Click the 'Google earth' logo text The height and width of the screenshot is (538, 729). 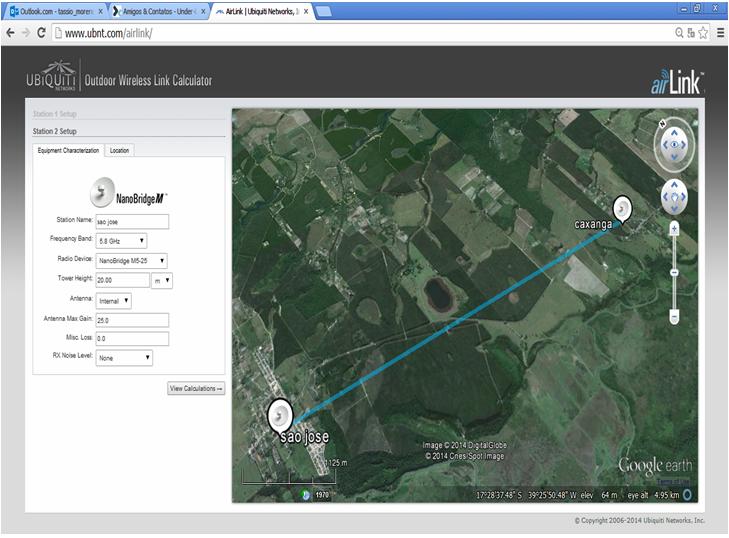click(655, 465)
